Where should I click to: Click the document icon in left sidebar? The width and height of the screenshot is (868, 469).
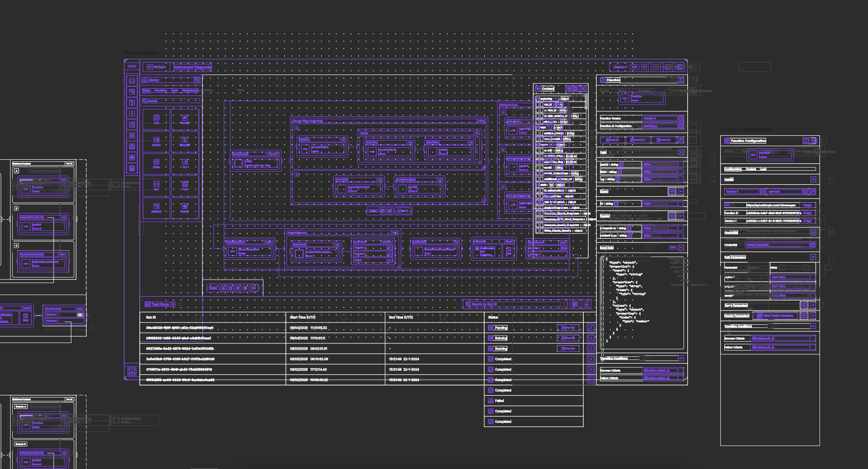(132, 168)
